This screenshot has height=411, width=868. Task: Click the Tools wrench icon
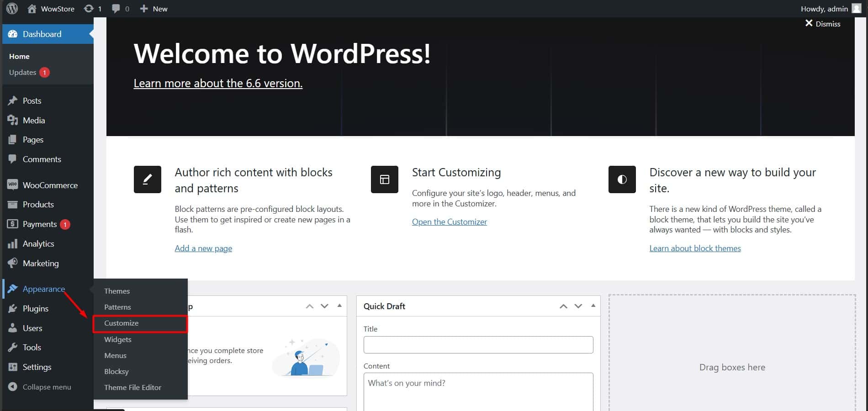click(x=13, y=348)
